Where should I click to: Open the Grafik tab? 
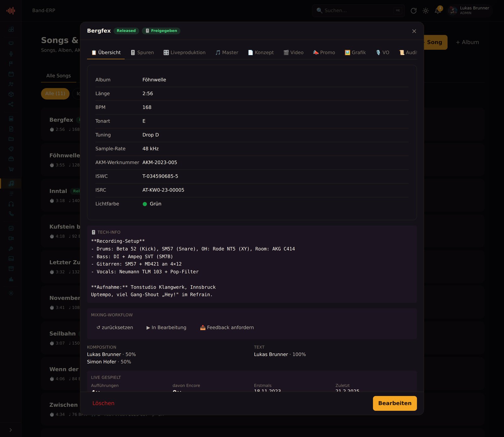[x=355, y=53]
